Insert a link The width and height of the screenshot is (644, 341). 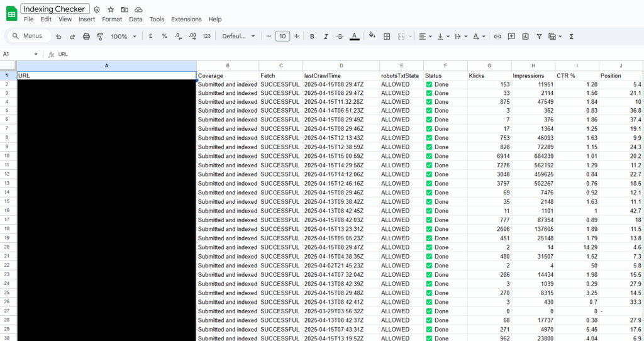pyautogui.click(x=497, y=36)
